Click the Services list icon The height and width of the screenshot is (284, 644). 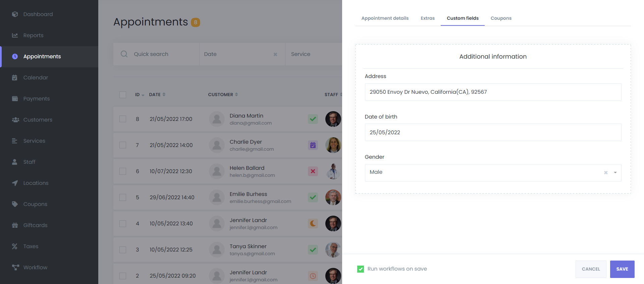[15, 141]
